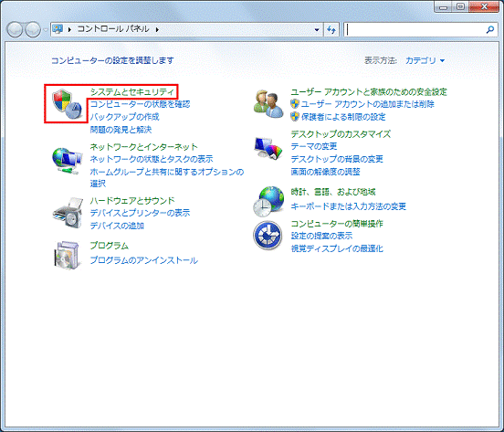Open ネットワークとインターネット category link
Screen dimensions: 504x432
[143, 146]
